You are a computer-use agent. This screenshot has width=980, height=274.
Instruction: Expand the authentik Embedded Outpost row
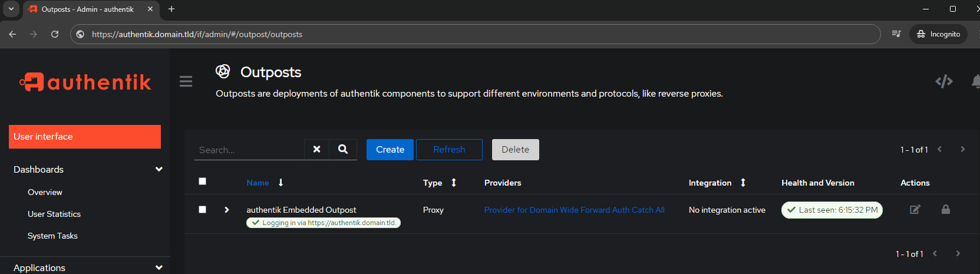227,210
